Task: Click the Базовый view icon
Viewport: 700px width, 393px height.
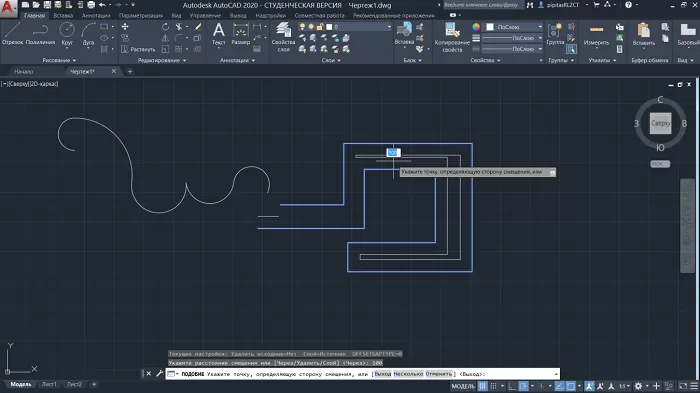Action: 688,33
